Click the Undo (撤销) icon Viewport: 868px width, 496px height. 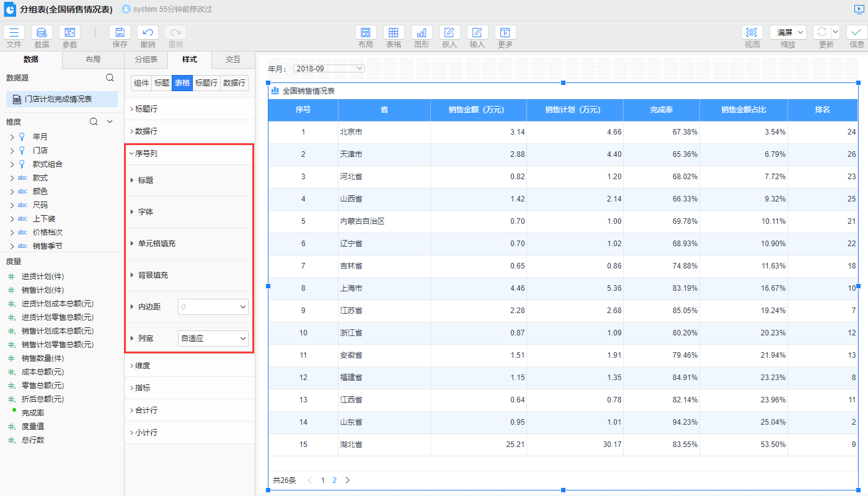pyautogui.click(x=148, y=33)
